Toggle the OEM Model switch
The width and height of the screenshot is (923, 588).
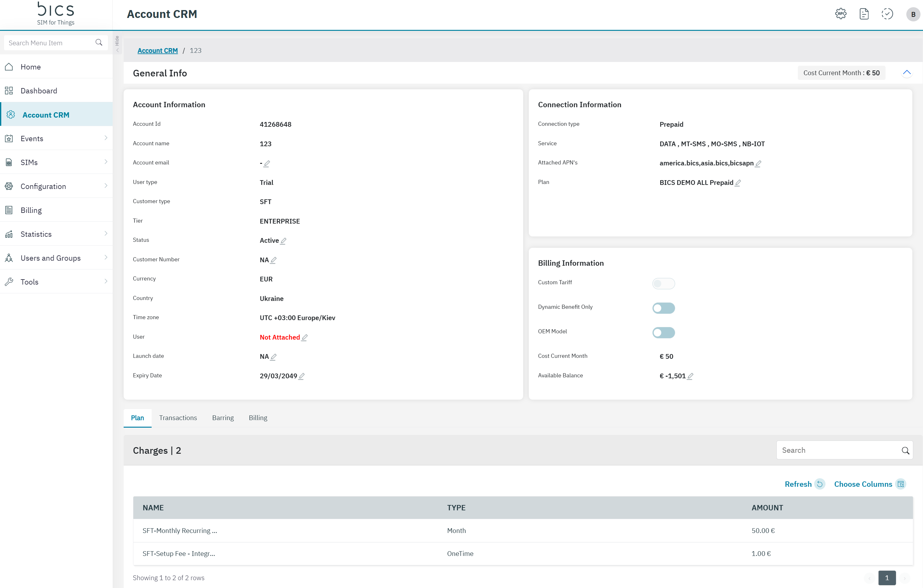point(663,332)
